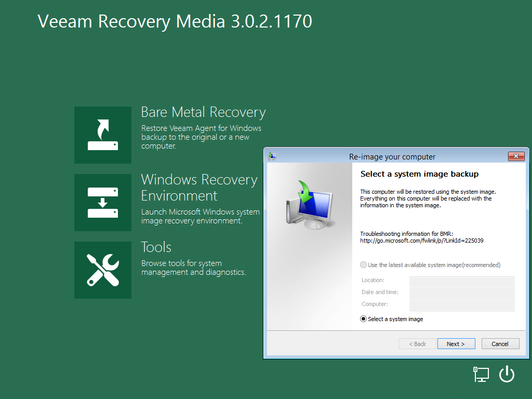Click the Re-image dialog title bar icon
The width and height of the screenshot is (532, 399).
click(272, 156)
